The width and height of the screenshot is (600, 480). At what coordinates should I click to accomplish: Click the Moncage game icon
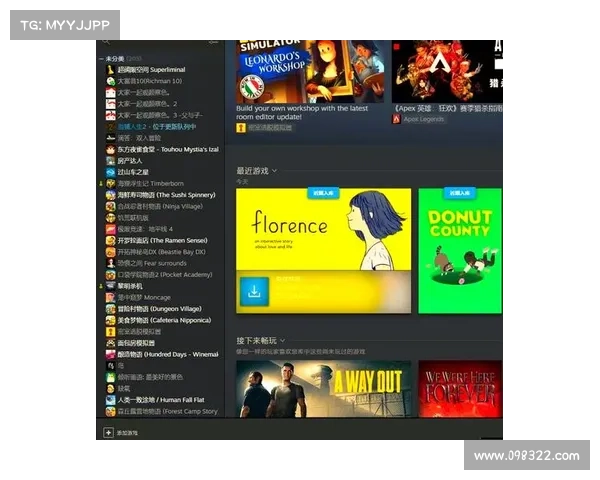[111, 297]
